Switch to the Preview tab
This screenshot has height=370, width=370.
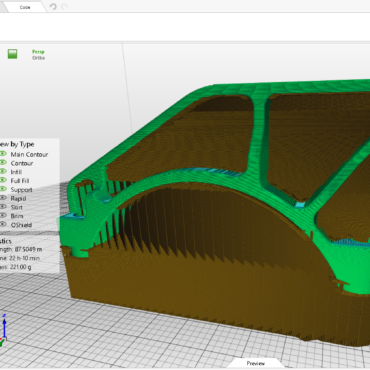[x=256, y=363]
